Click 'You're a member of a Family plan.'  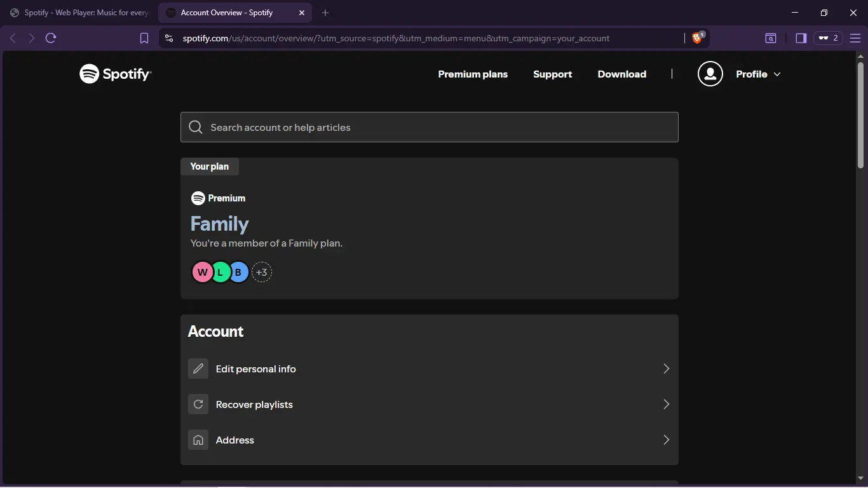pos(266,243)
